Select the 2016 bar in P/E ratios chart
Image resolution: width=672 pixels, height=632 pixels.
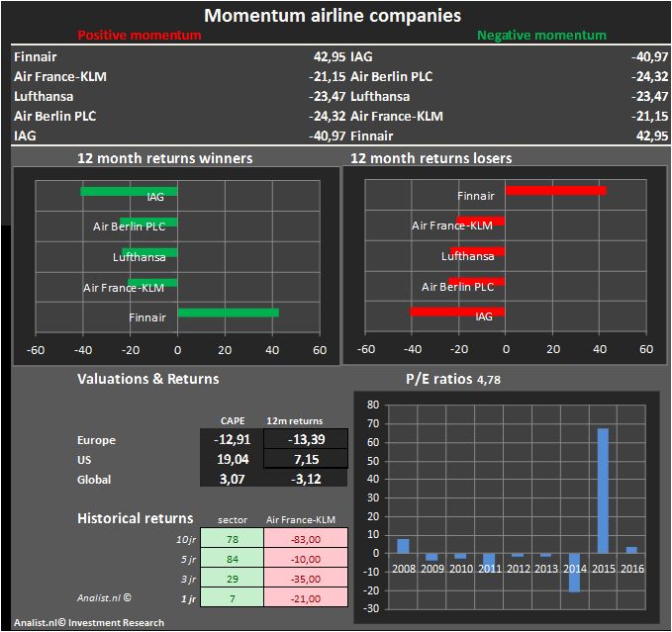(631, 550)
